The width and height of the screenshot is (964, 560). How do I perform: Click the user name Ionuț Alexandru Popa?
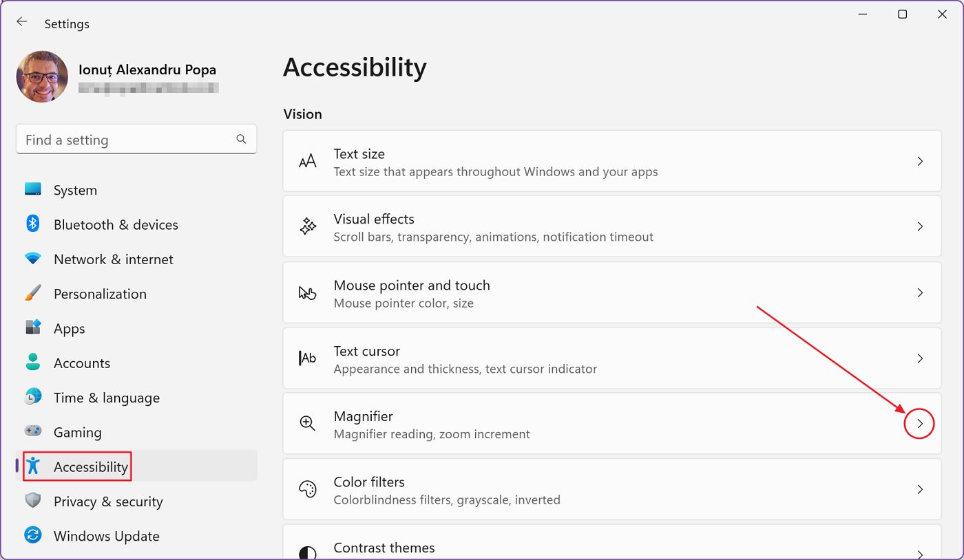click(x=147, y=69)
